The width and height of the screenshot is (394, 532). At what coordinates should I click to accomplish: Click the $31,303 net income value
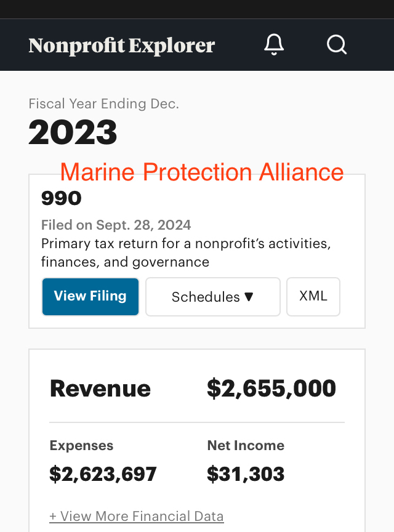click(x=246, y=474)
